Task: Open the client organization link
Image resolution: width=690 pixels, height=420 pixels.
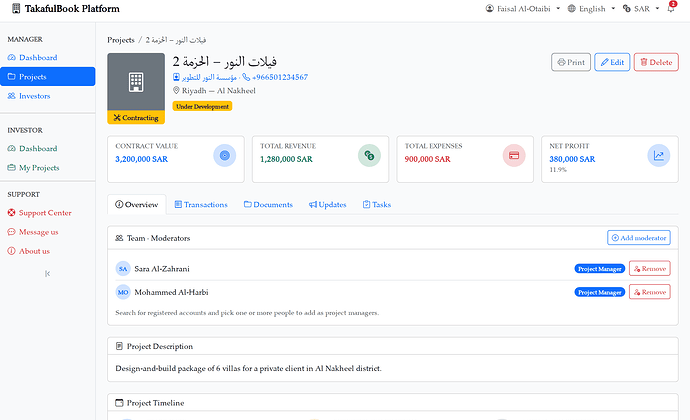Action: (205, 77)
